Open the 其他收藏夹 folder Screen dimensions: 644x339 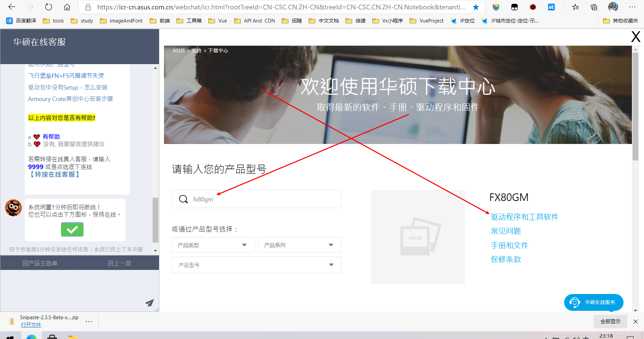621,21
